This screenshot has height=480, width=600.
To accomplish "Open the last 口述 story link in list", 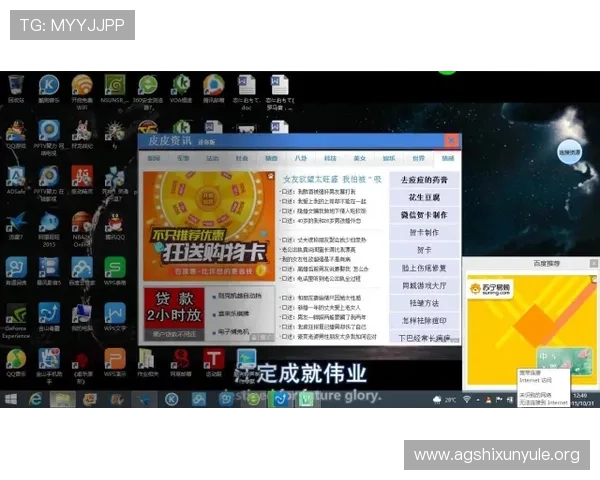I will [329, 337].
